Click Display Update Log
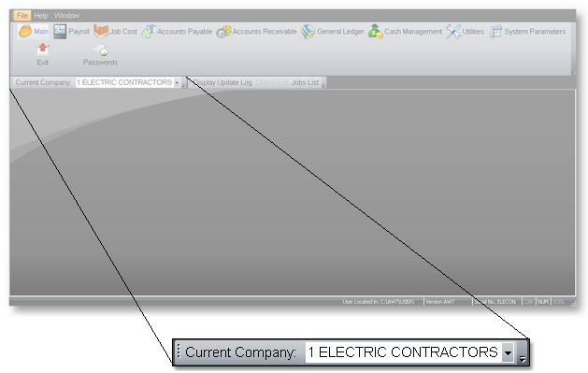This screenshot has width=588, height=373. [222, 82]
